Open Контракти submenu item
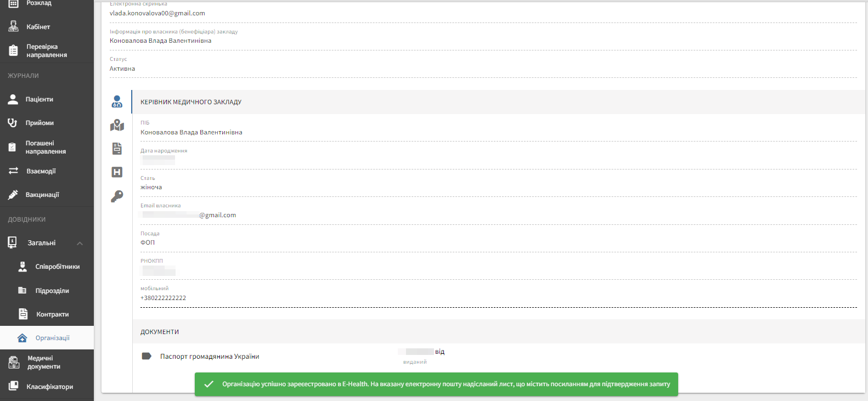Screen dimensions: 868x401 [52, 314]
